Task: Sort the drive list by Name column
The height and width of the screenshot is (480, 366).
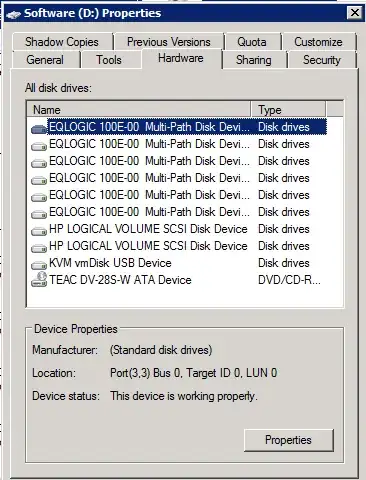Action: (139, 110)
